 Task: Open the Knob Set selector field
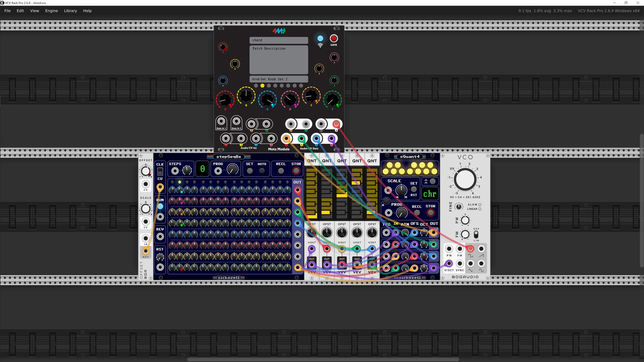(x=278, y=79)
